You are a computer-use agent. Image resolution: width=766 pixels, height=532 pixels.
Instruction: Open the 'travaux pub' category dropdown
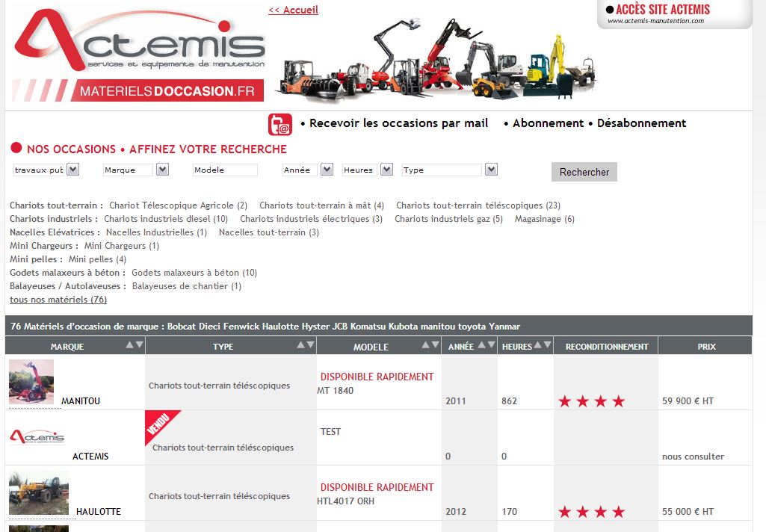(x=72, y=170)
